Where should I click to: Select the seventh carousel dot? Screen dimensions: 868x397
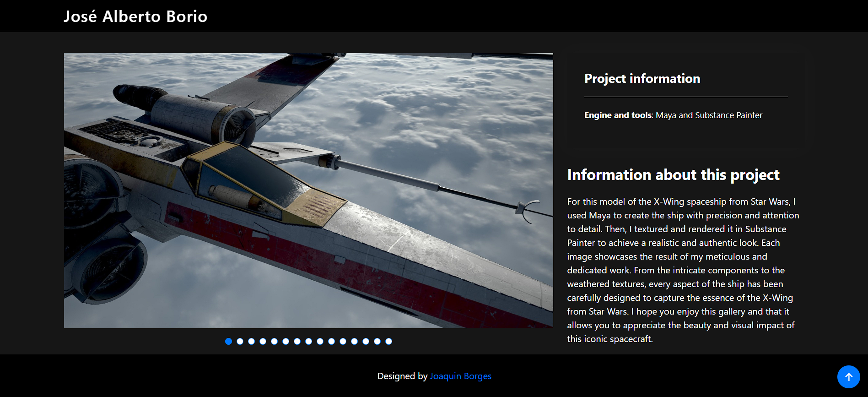[x=297, y=341]
